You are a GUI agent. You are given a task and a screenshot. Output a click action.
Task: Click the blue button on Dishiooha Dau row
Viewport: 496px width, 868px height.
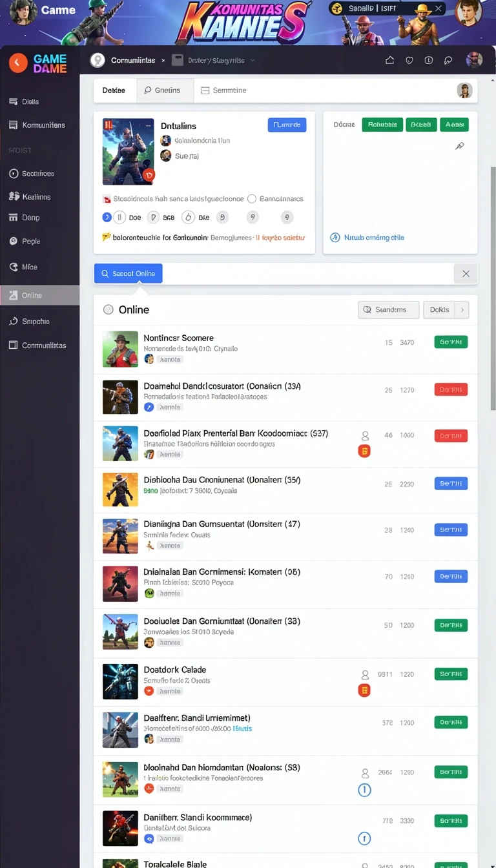coord(451,483)
